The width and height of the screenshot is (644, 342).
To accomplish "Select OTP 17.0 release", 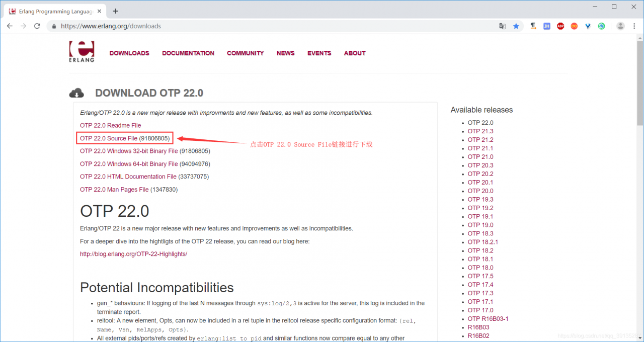I will click(480, 310).
